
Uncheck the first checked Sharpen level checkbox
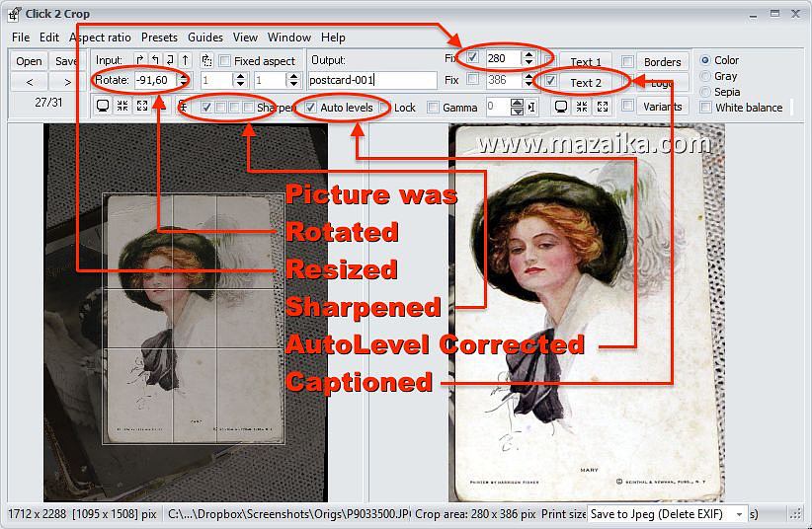206,108
